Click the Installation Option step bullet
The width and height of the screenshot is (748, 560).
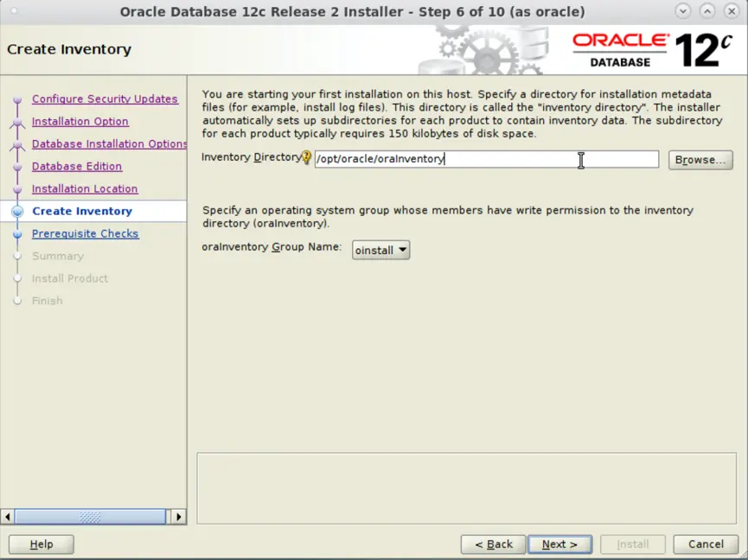coord(17,122)
